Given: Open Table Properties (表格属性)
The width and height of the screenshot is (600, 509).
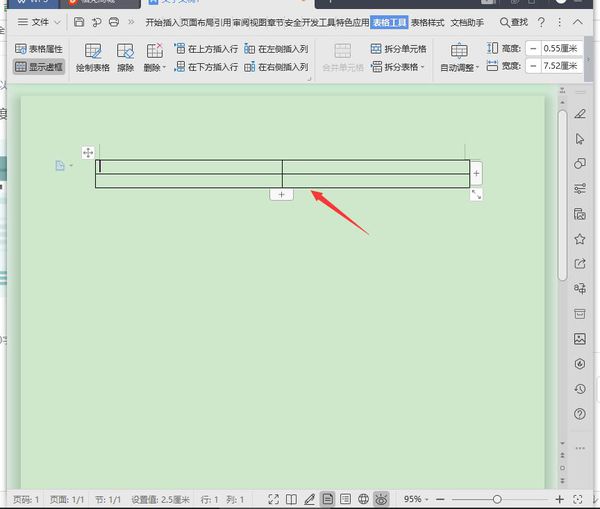Looking at the screenshot, I should (x=39, y=49).
